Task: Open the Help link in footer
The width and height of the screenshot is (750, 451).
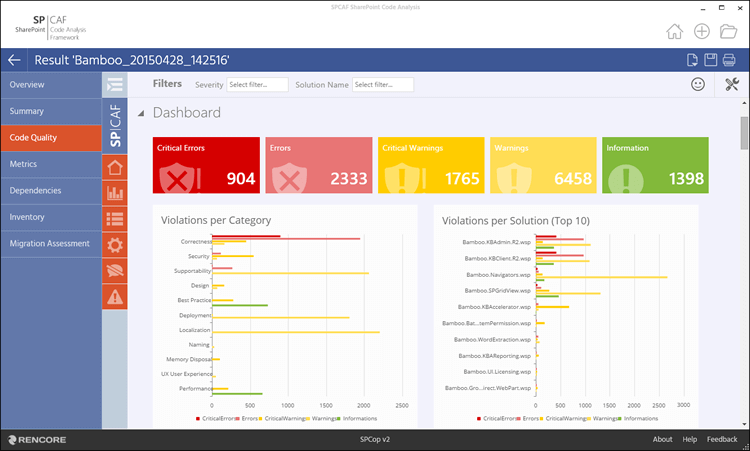Action: pos(690,440)
